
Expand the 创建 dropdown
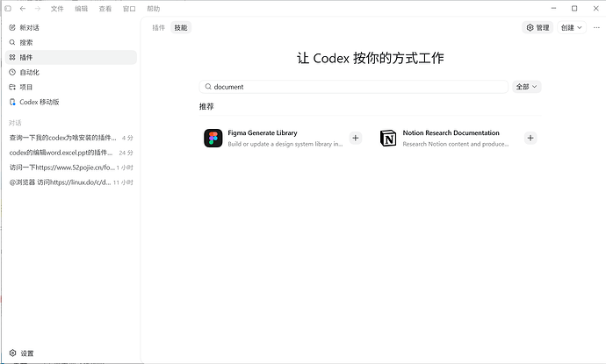point(572,28)
